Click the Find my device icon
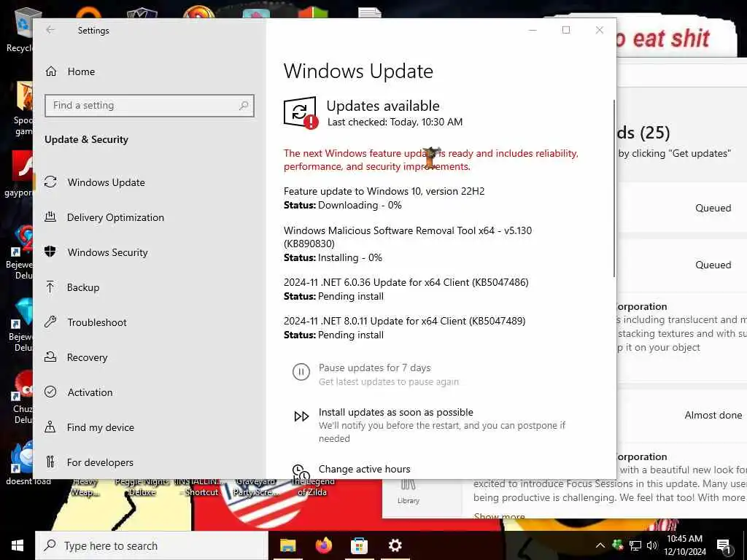Image resolution: width=747 pixels, height=560 pixels. point(50,427)
